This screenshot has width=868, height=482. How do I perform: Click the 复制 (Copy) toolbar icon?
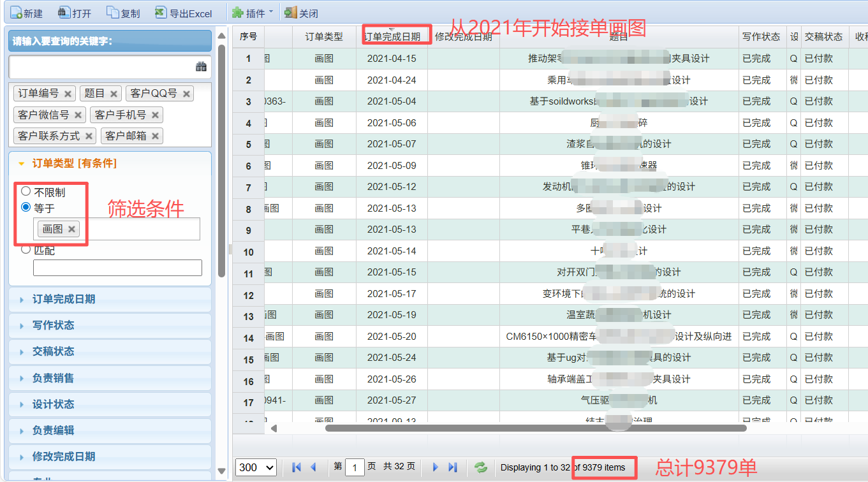113,13
